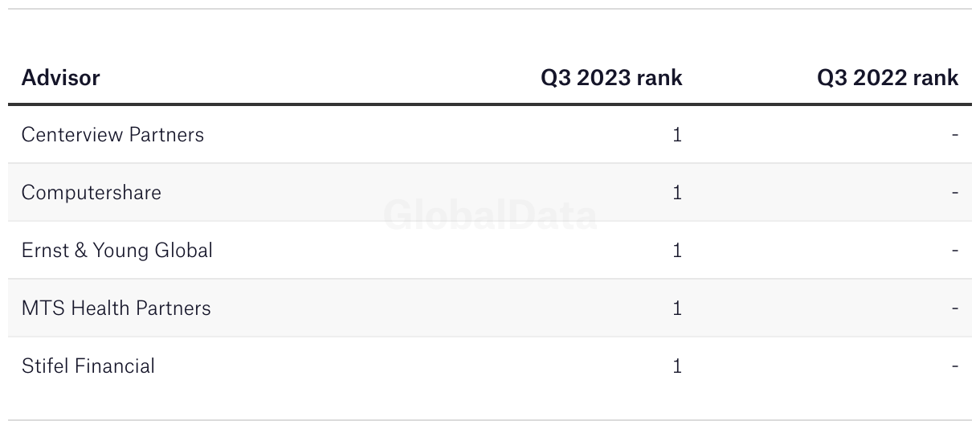Click the Q3 2023 rank column header
This screenshot has height=429, width=980.
pyautogui.click(x=611, y=78)
